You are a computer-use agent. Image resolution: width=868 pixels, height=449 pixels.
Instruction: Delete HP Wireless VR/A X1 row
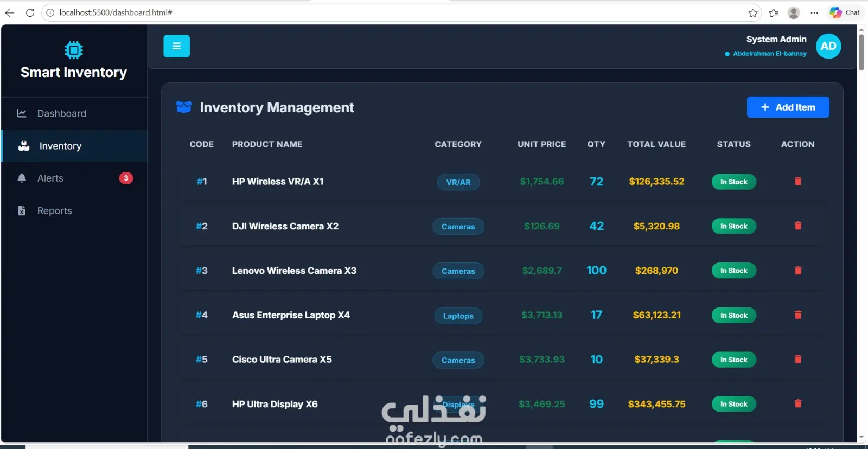[x=798, y=181]
